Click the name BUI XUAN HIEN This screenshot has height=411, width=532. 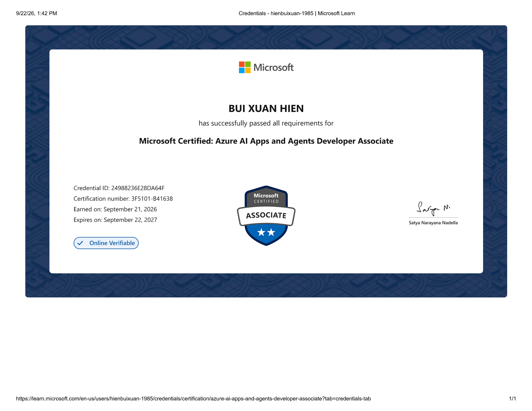pos(266,109)
